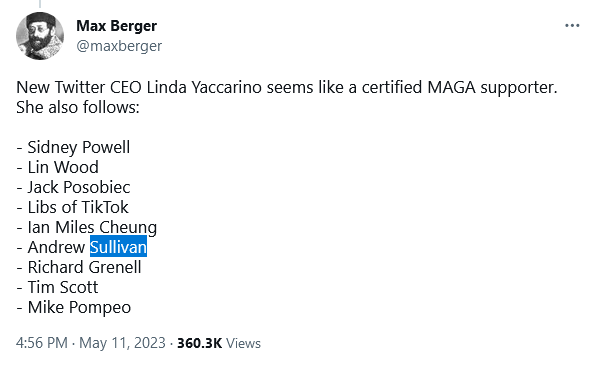Screen dimensions: 598x368
Task: Click the word Andrew in the list
Action: 56,247
